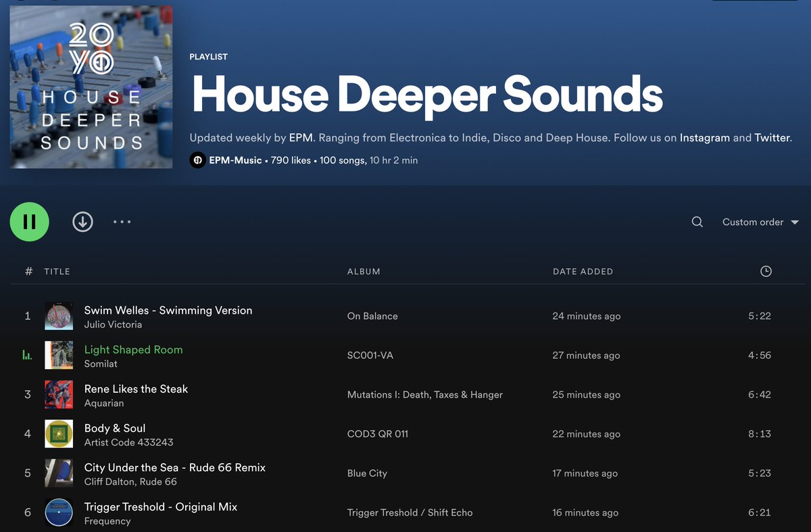Open artist Somilat
811x532 pixels.
(x=101, y=364)
